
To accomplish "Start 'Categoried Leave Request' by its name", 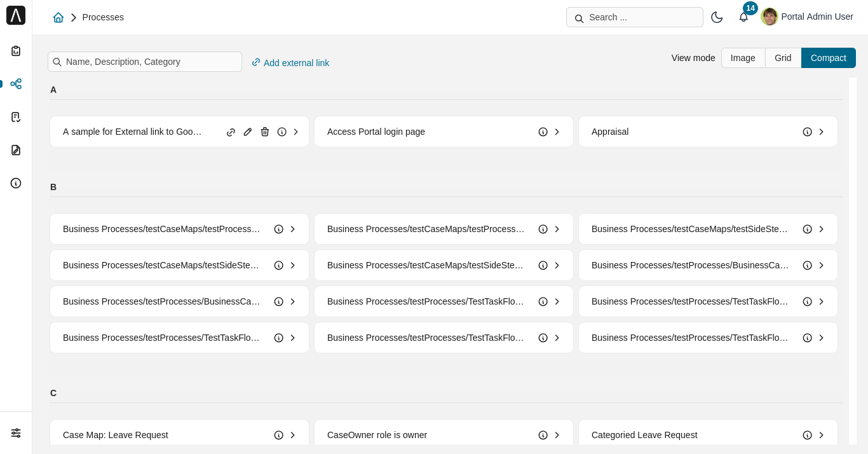I will 644,435.
